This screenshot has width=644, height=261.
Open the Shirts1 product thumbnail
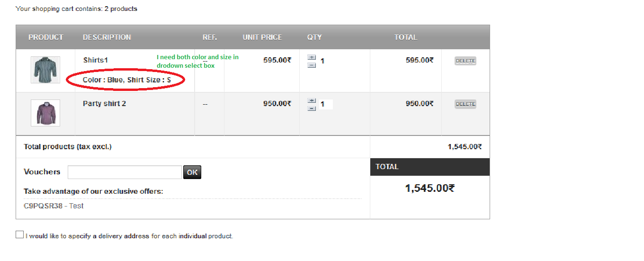[x=45, y=70]
